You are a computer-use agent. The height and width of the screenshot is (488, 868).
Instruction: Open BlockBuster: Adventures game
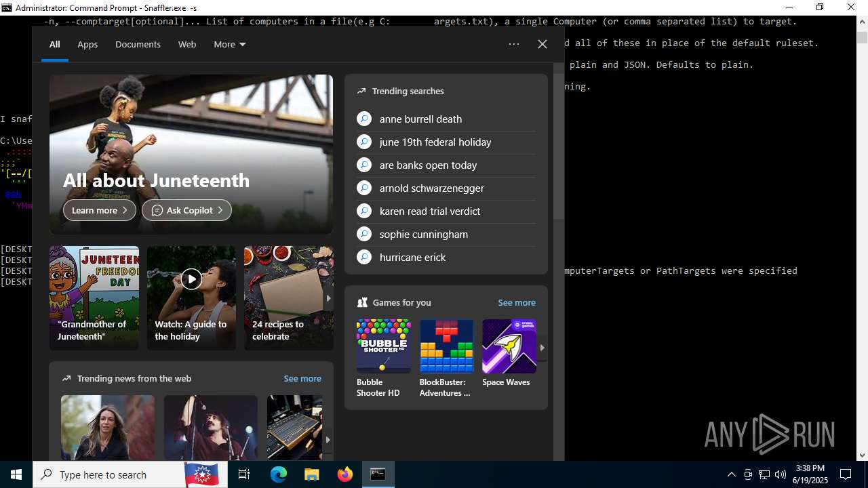click(x=446, y=359)
